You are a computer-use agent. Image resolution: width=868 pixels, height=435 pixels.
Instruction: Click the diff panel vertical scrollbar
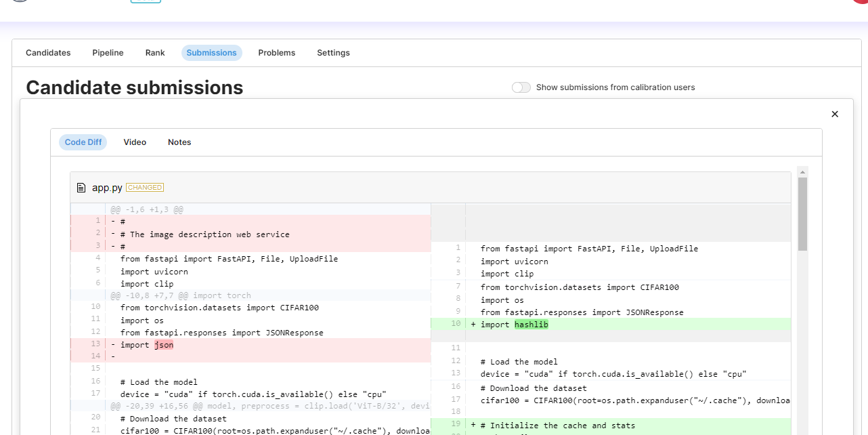[803, 214]
